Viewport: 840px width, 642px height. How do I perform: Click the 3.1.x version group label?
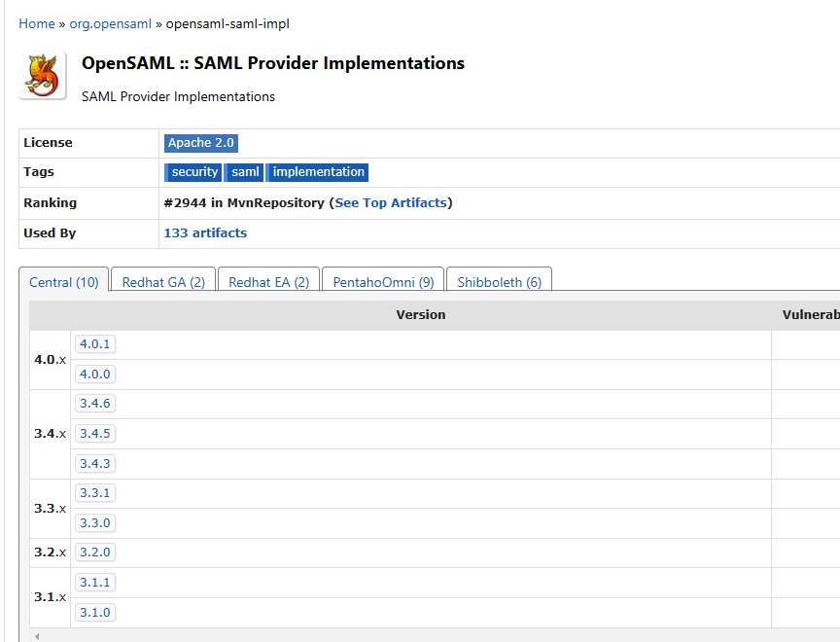click(50, 597)
